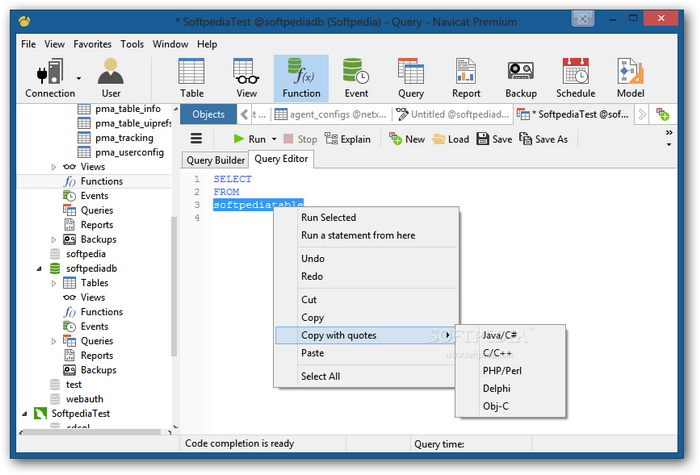
Task: Click the hamburger menu icon beside Run
Action: tap(196, 140)
